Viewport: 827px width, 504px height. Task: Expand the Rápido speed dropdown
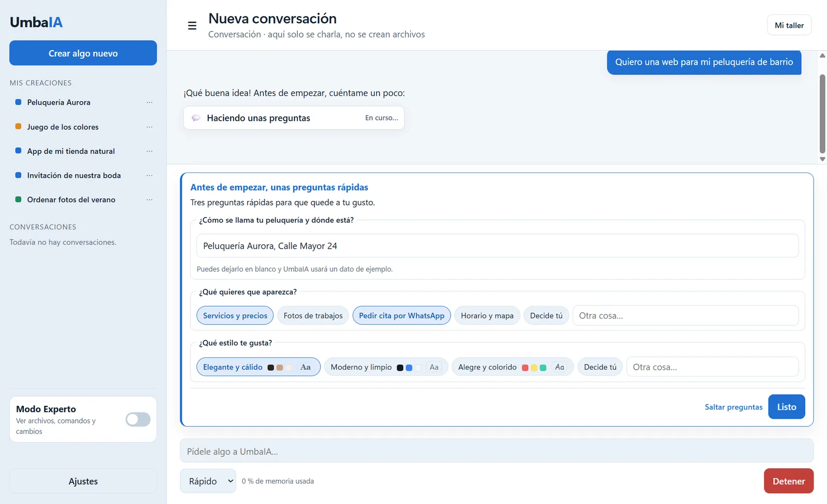pyautogui.click(x=208, y=481)
